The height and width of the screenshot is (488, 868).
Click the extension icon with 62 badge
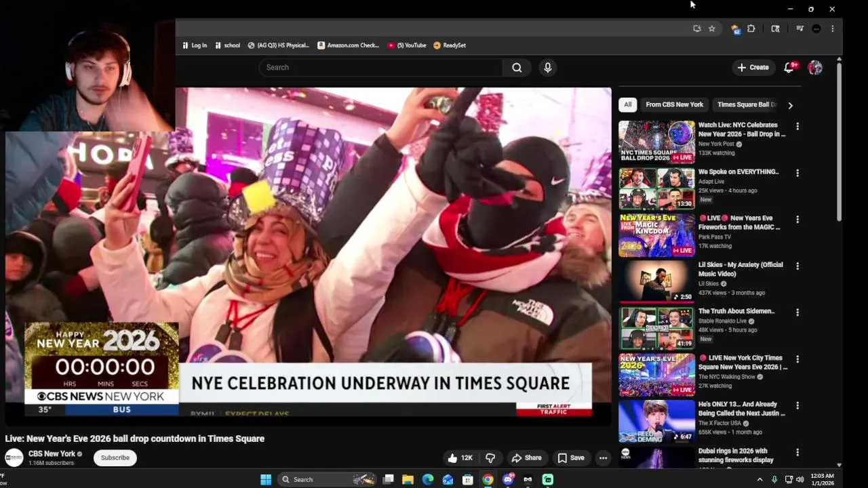point(735,28)
